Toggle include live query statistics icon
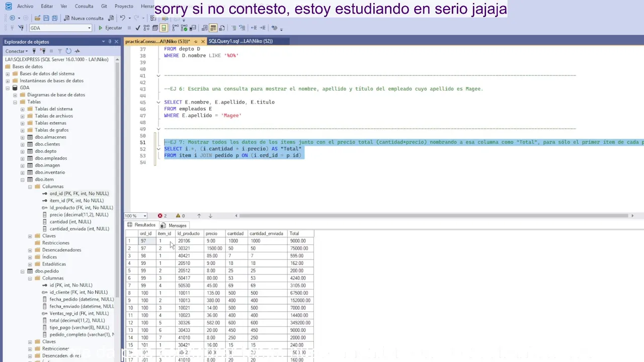 pyautogui.click(x=184, y=28)
